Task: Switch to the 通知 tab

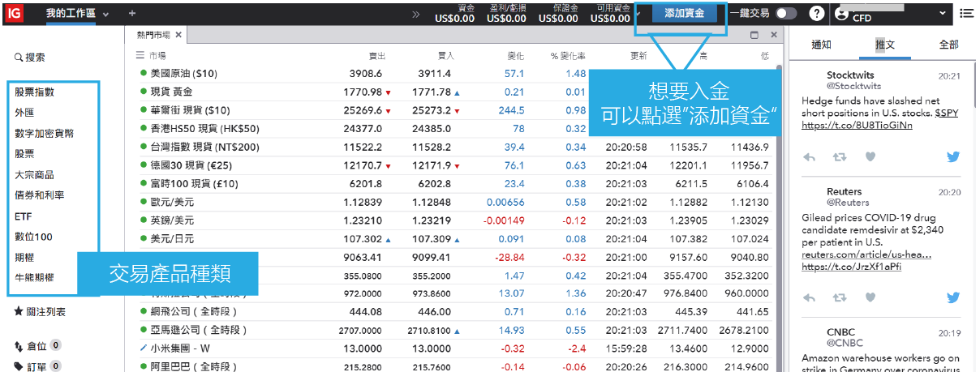Action: (x=821, y=45)
